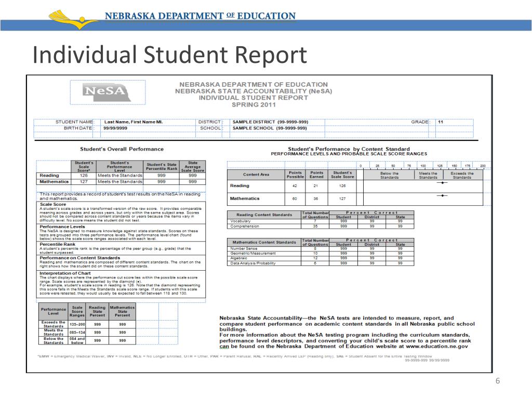Screen dimensions: 532x399
Task: Select the 'SPRING 2011' report line
Action: pyautogui.click(x=254, y=104)
